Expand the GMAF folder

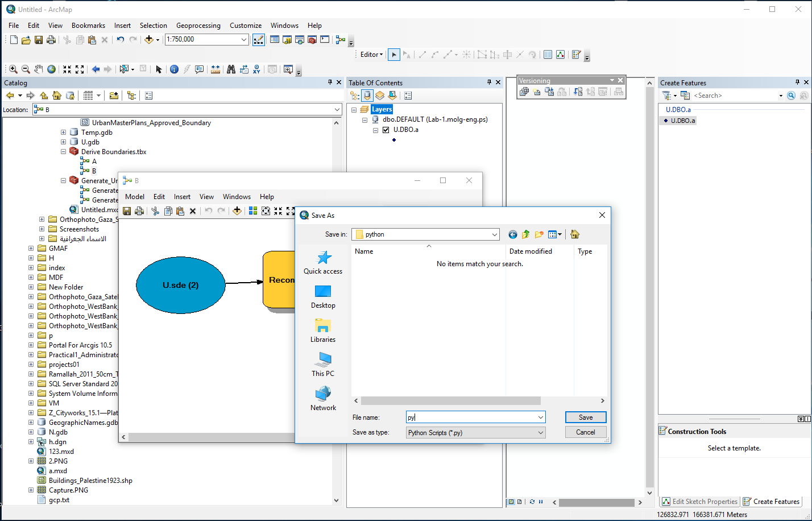(31, 249)
